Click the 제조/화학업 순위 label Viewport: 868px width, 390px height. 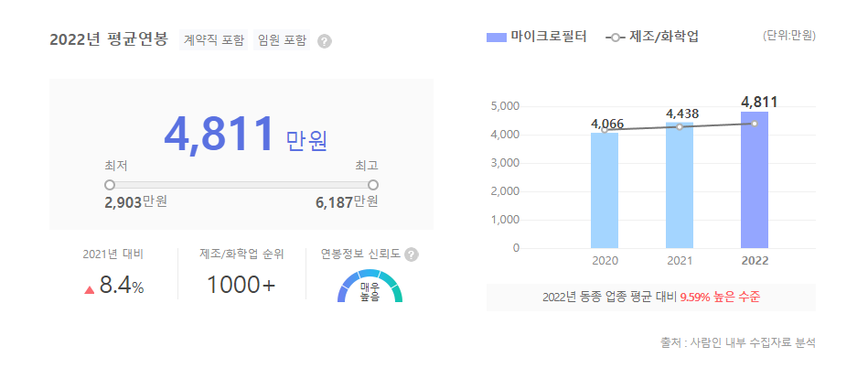(x=241, y=255)
